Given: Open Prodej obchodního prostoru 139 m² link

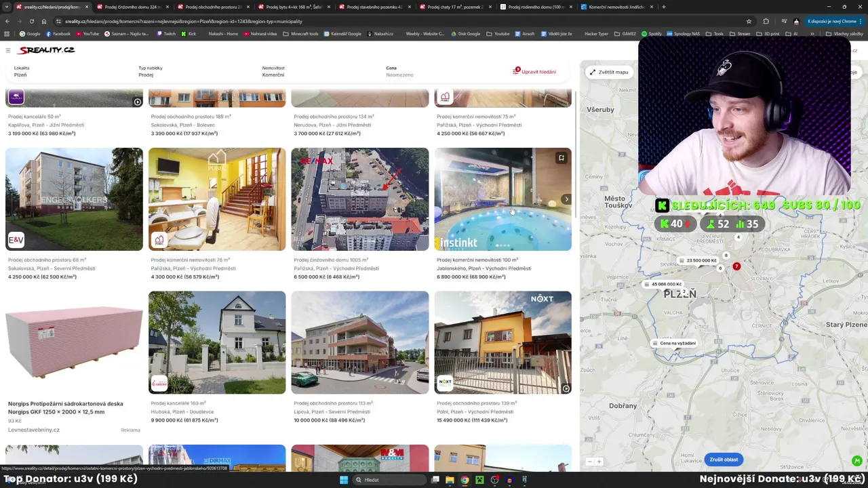Looking at the screenshot, I should click(x=476, y=403).
